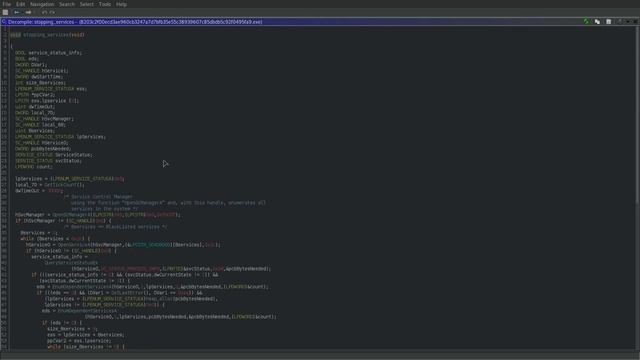Click the stopping_services function name in signature
The width and height of the screenshot is (640, 360).
(46, 35)
